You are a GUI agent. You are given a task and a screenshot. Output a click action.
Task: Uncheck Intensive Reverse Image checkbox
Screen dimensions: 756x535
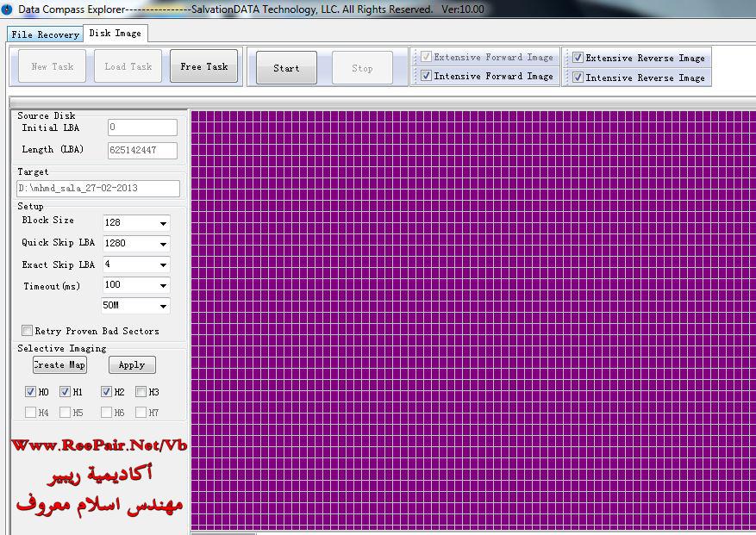click(578, 78)
